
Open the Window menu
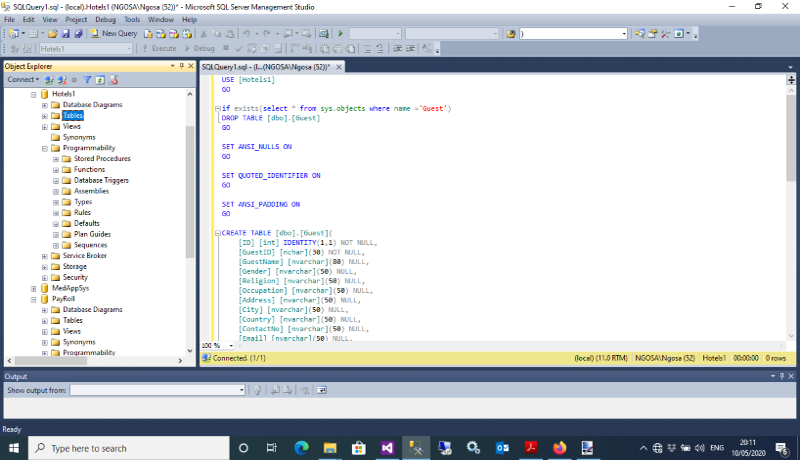(x=161, y=19)
